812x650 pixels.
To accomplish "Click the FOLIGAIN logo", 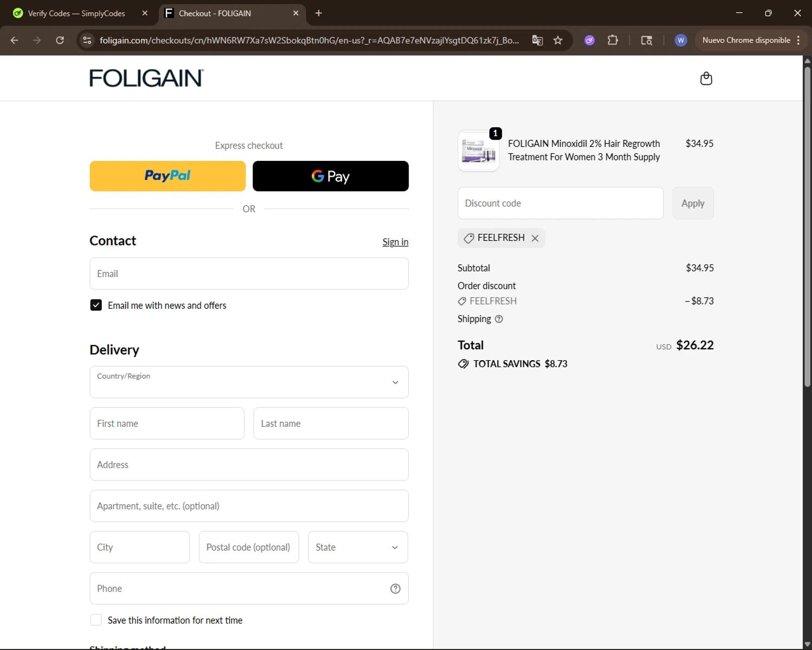I will coord(146,78).
